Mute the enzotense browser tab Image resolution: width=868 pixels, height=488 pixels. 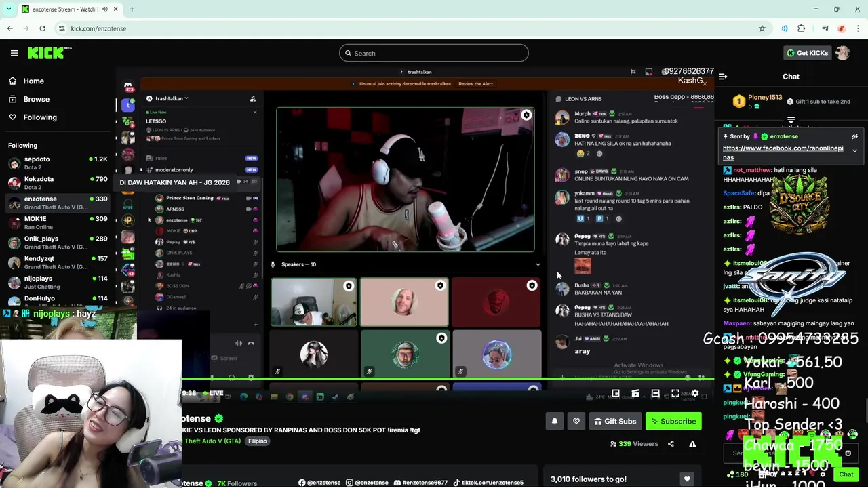click(x=104, y=9)
